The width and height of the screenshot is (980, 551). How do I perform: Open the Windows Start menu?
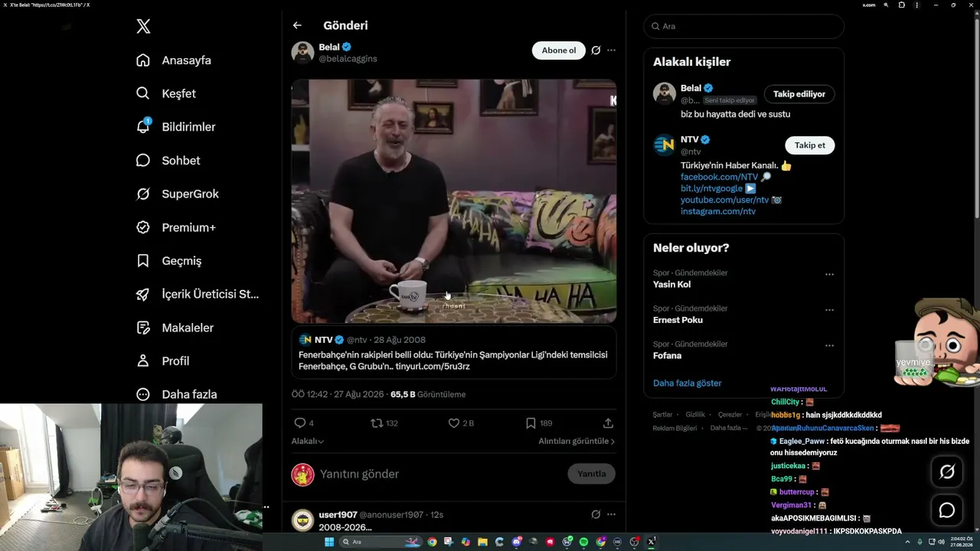[x=329, y=542]
